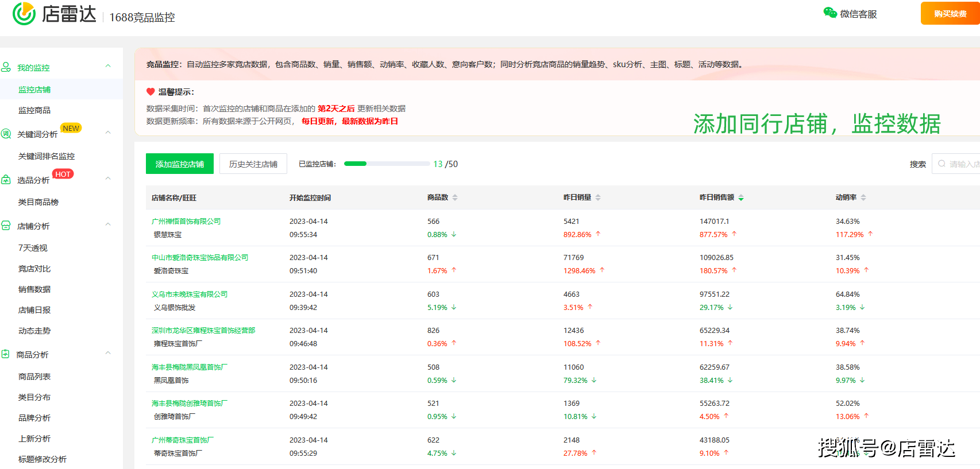Click the 我的监控 sidebar icon
This screenshot has height=469, width=980.
click(x=6, y=67)
